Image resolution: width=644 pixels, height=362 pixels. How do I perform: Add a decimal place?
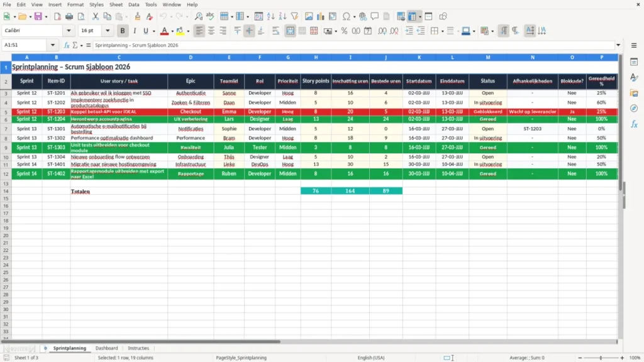[x=382, y=31]
